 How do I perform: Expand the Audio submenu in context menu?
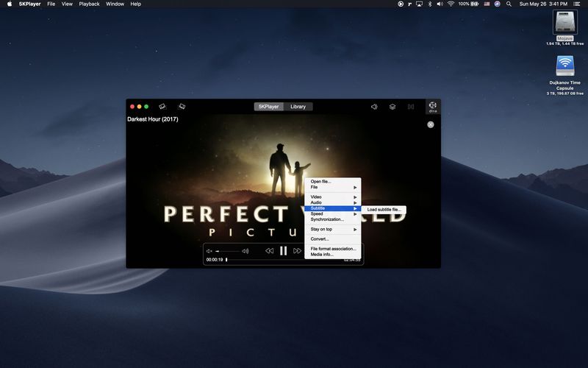click(333, 202)
